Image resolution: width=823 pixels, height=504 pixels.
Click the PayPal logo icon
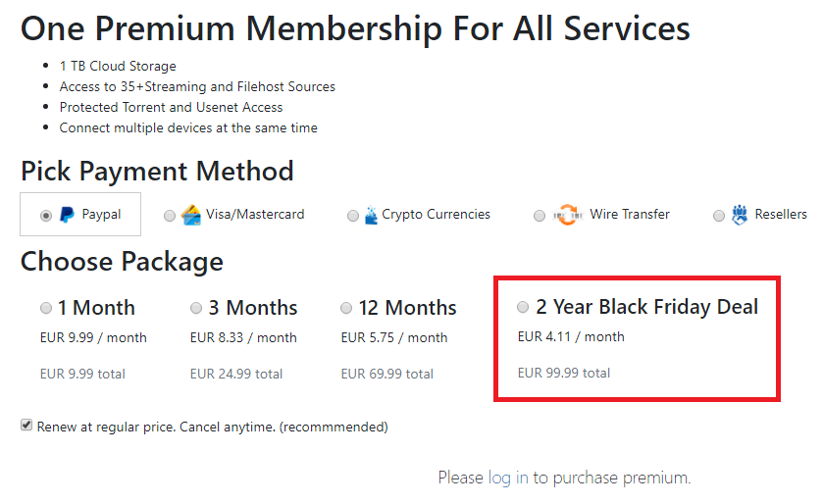pos(67,215)
